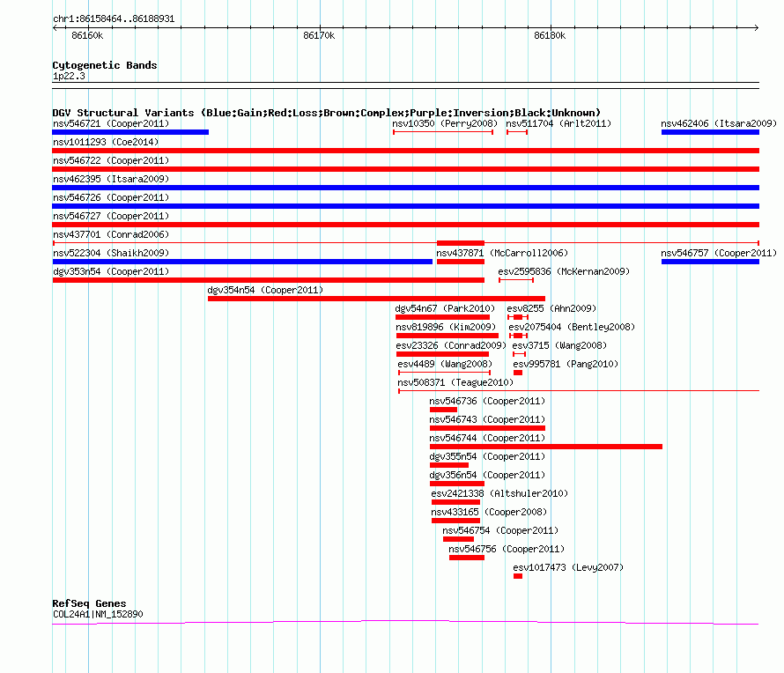Click the RefSeq Genes track title
This screenshot has height=673, width=784.
tap(89, 603)
